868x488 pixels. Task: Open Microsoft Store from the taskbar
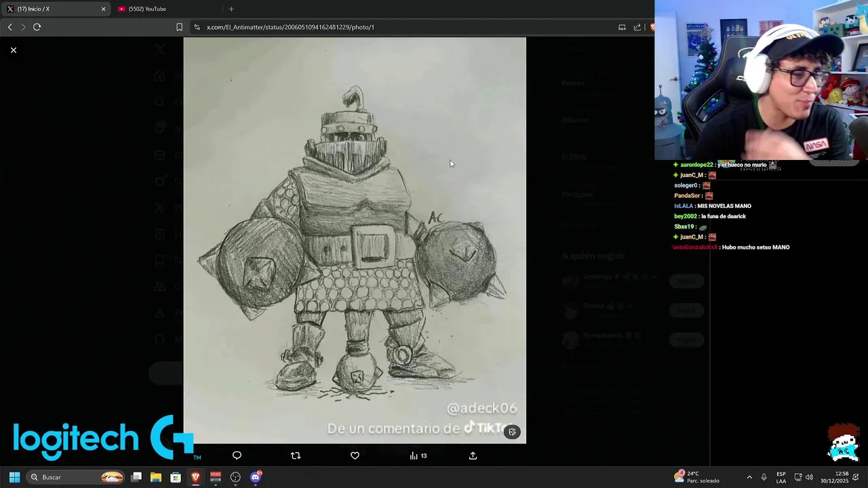[176, 477]
